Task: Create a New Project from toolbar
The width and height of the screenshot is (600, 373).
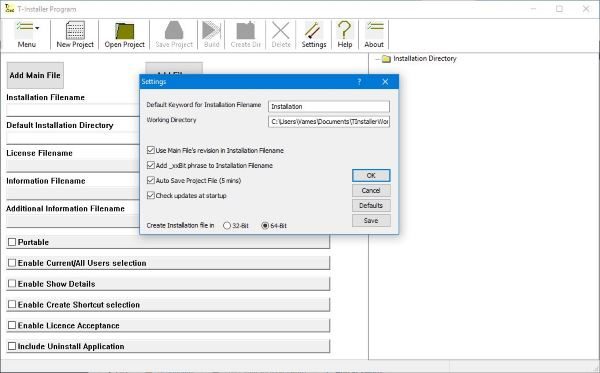Action: coord(75,34)
